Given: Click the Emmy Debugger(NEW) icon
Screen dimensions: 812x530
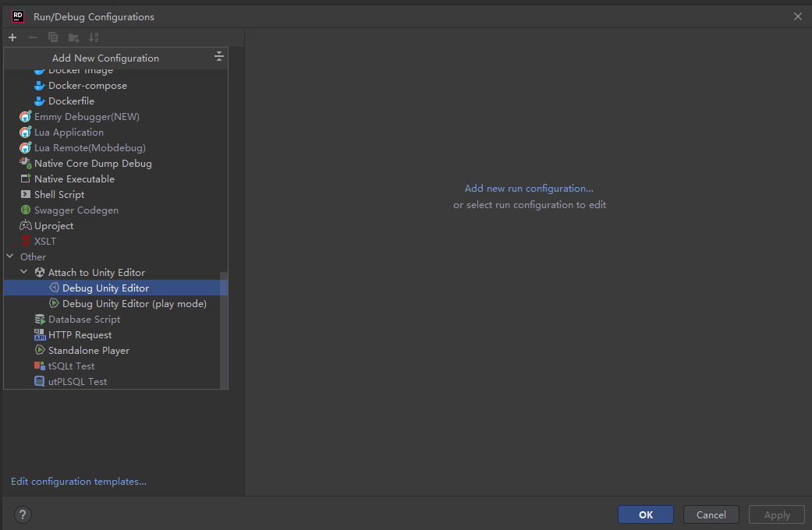Looking at the screenshot, I should coord(26,116).
